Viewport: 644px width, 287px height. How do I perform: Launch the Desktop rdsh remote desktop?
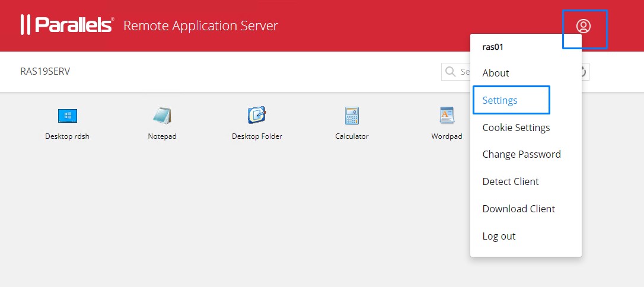tap(67, 116)
